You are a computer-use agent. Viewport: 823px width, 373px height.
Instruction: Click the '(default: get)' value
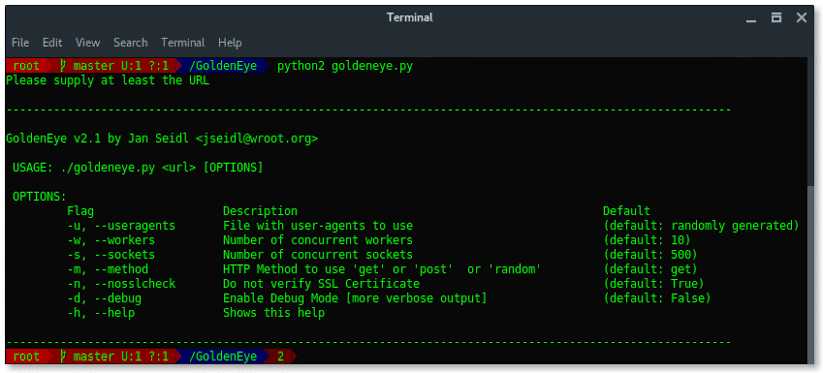point(650,270)
